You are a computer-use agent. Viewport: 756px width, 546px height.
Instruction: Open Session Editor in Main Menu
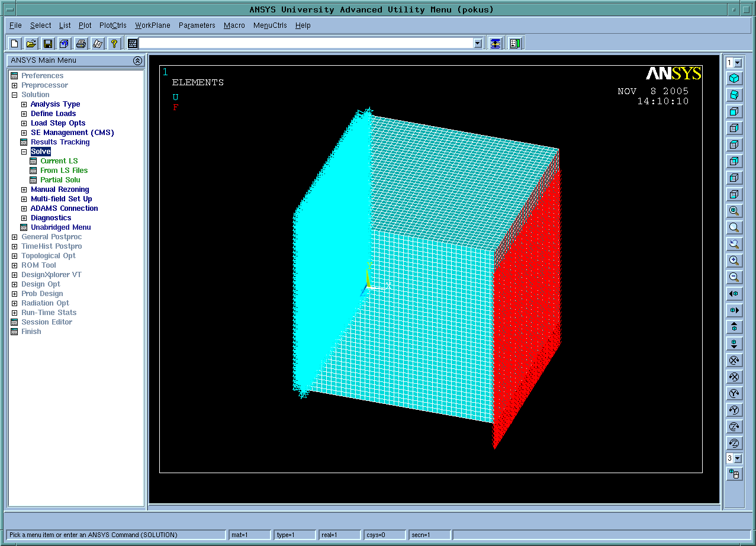47,322
